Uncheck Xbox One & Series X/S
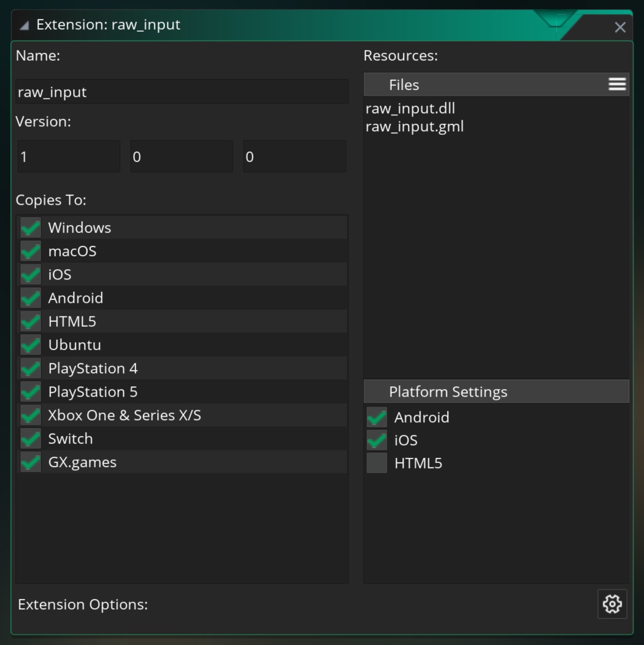644x645 pixels. click(x=30, y=416)
